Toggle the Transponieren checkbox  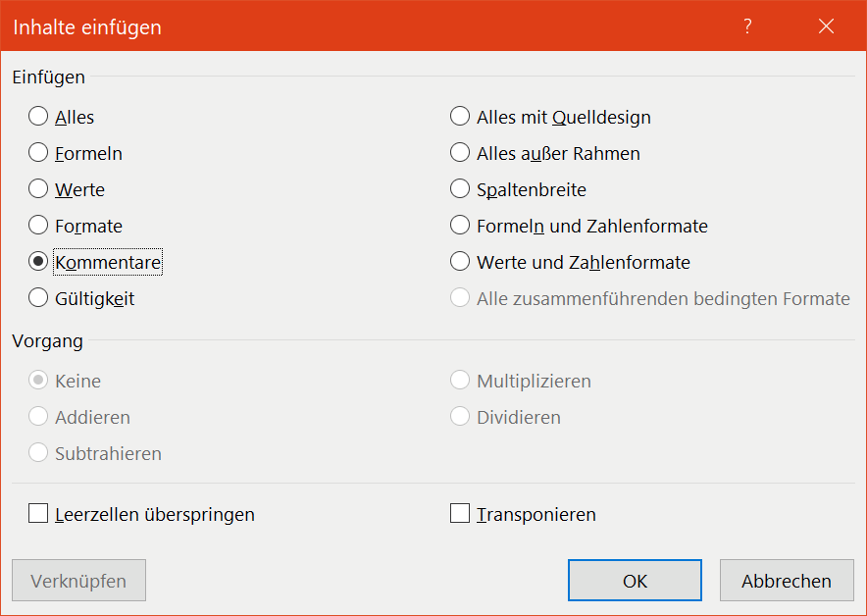pyautogui.click(x=460, y=514)
